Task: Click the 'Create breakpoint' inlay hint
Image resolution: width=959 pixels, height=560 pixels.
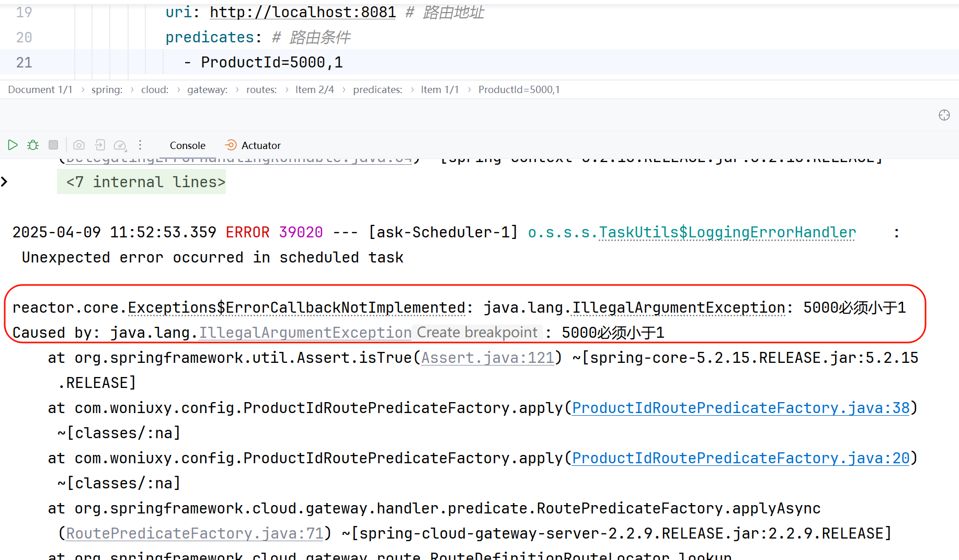Action: [x=477, y=333]
